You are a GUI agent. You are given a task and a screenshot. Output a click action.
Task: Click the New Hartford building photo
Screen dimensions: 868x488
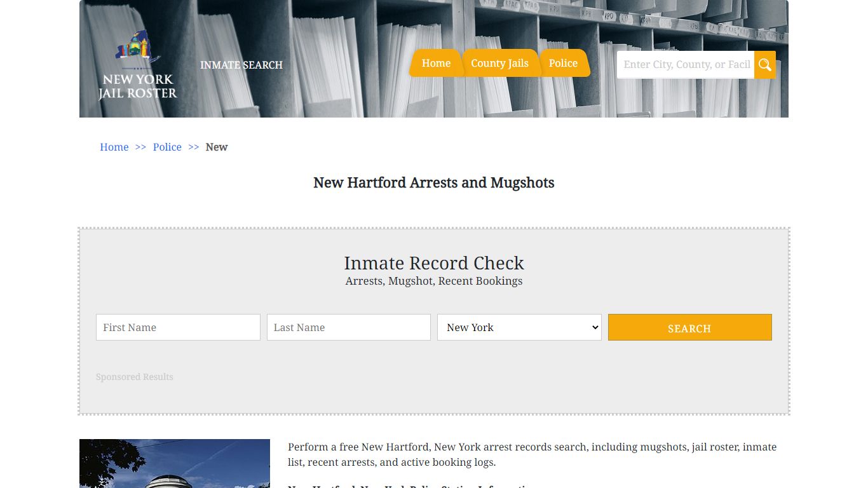175,464
